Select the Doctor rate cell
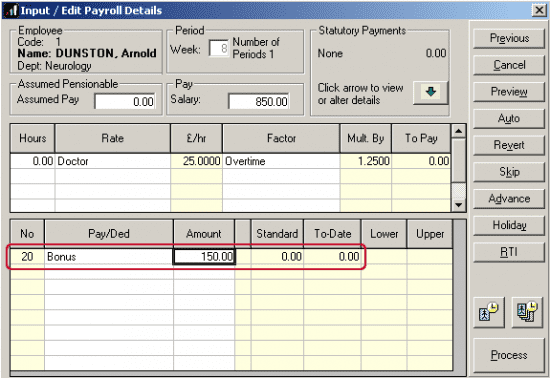Image resolution: width=550 pixels, height=378 pixels. click(x=113, y=161)
